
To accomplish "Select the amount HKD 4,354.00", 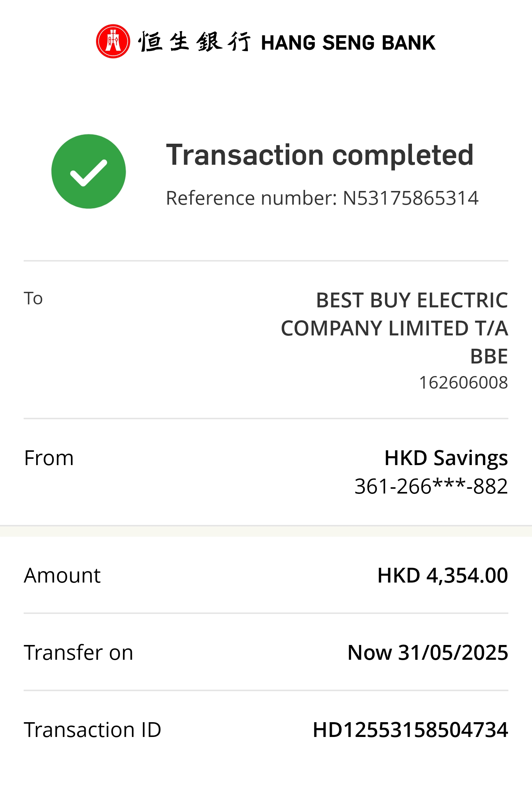I will point(443,576).
